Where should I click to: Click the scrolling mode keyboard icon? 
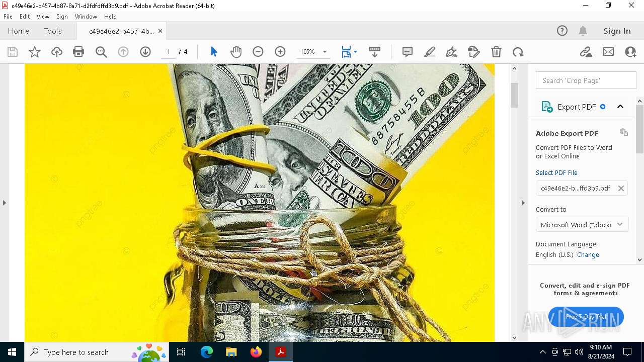pyautogui.click(x=375, y=52)
